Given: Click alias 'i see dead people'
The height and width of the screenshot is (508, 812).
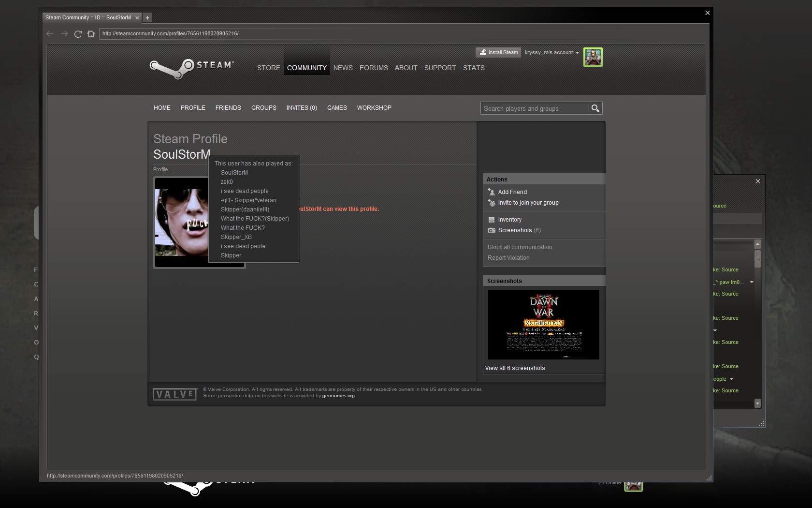Looking at the screenshot, I should (x=245, y=191).
